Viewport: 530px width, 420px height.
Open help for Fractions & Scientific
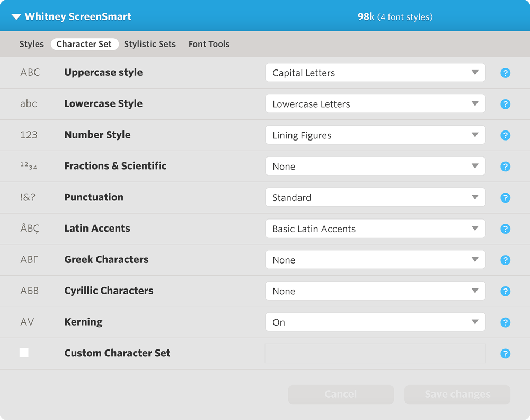pos(505,167)
